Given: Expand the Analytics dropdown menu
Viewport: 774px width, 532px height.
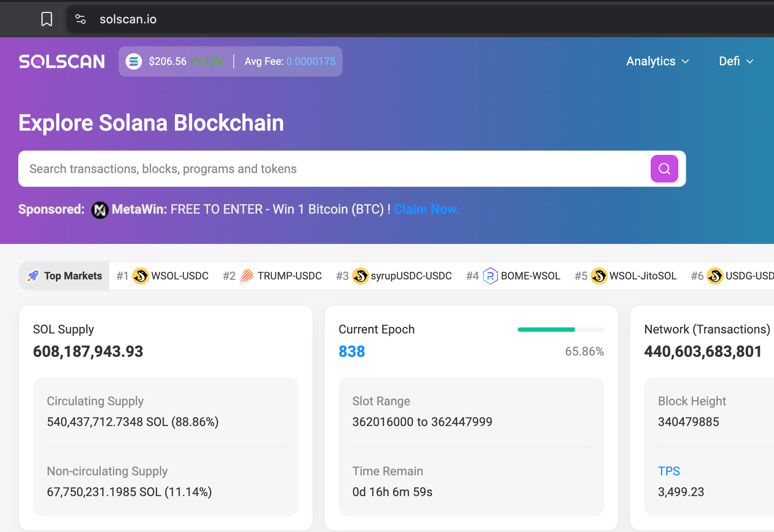Looking at the screenshot, I should click(657, 61).
